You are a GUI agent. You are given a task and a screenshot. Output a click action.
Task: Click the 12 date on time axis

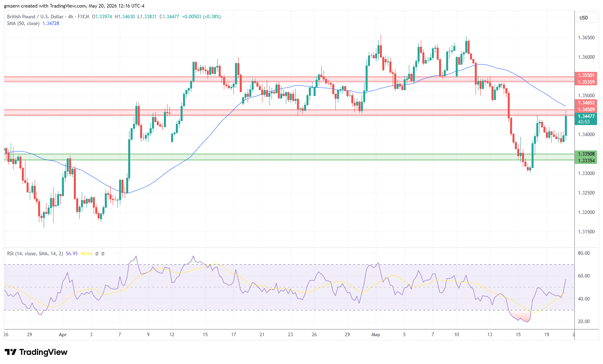click(x=171, y=335)
